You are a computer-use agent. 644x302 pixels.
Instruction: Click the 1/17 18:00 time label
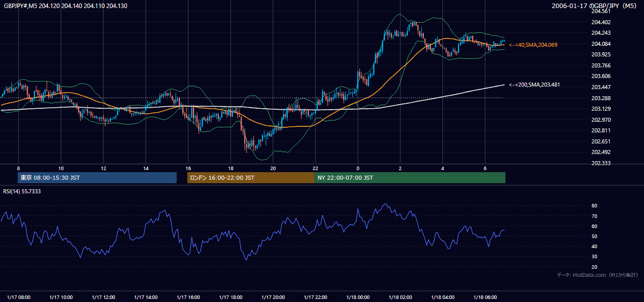coord(231,297)
